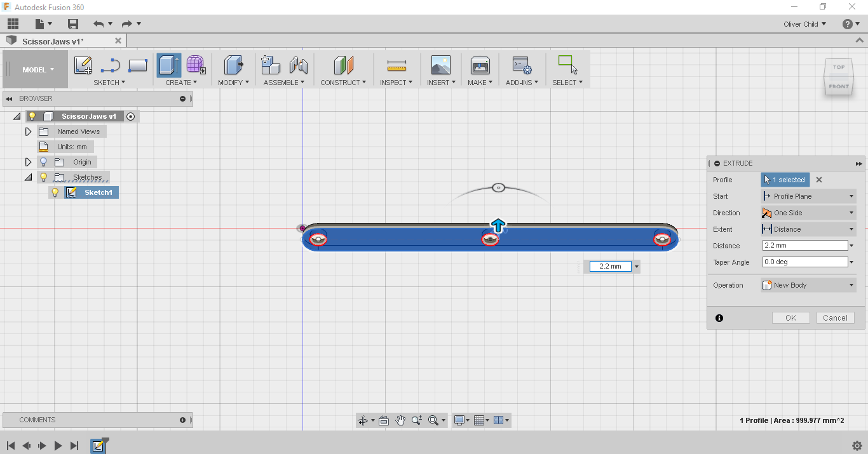This screenshot has height=454, width=868.
Task: Select the Zoom tool
Action: pos(416,420)
